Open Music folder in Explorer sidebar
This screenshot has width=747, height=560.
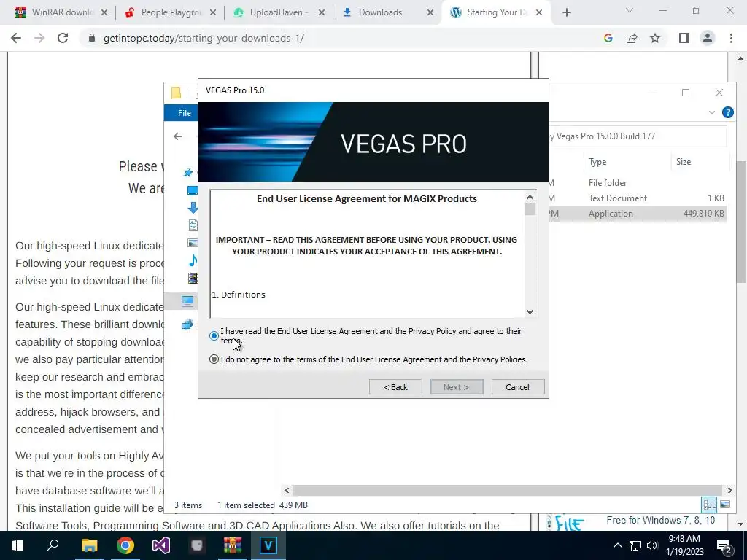[x=193, y=260]
